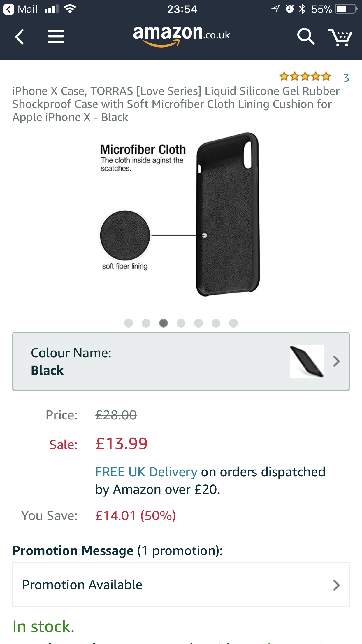Jump to the fifth carousel image dot

(x=198, y=323)
